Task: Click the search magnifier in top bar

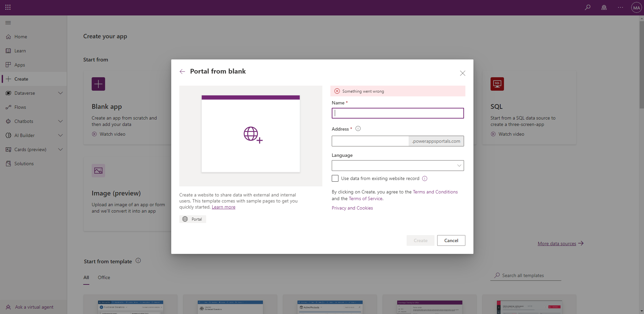Action: point(588,7)
